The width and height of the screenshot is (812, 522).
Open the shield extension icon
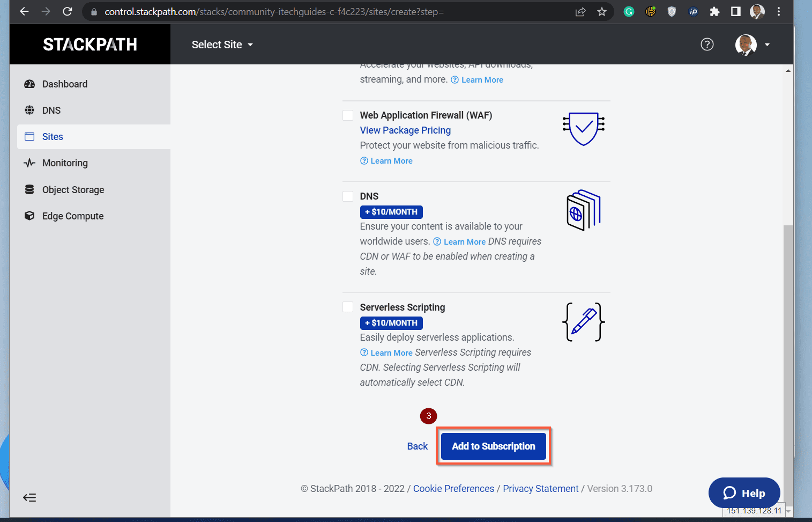tap(672, 12)
